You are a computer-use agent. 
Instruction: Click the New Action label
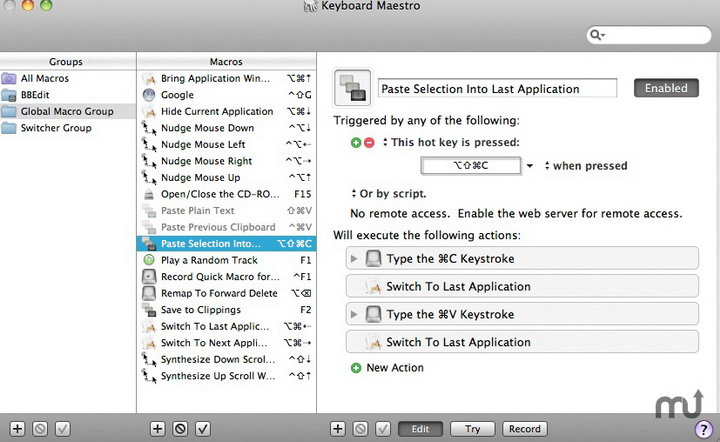coord(395,368)
